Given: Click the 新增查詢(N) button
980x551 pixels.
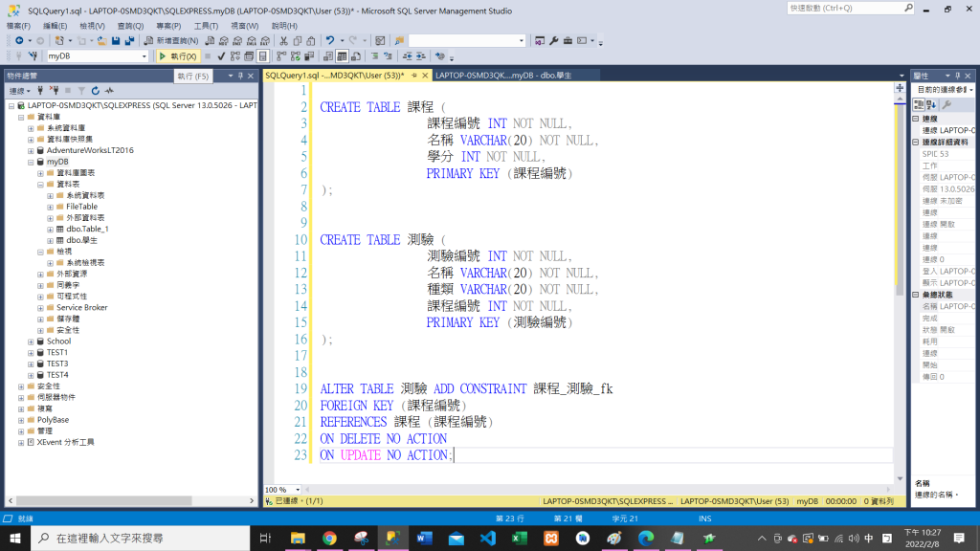Looking at the screenshot, I should click(171, 40).
